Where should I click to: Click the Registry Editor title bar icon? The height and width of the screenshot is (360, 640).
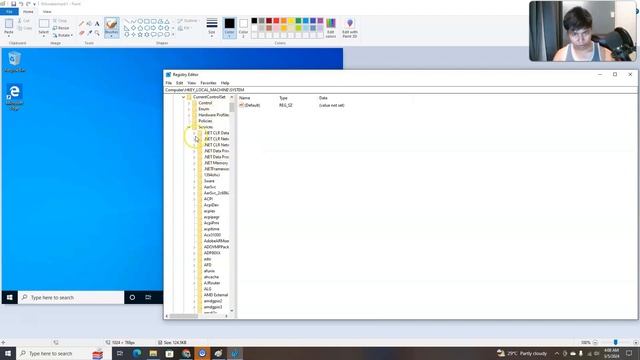(168, 75)
